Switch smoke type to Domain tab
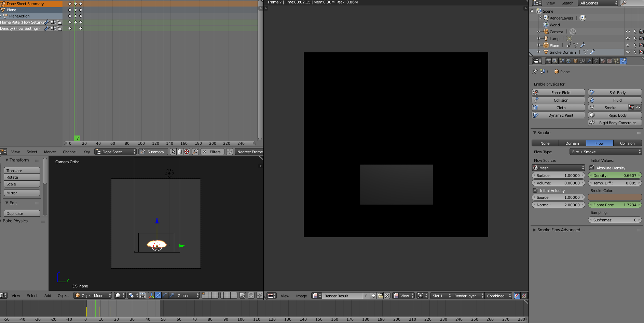 (x=572, y=143)
